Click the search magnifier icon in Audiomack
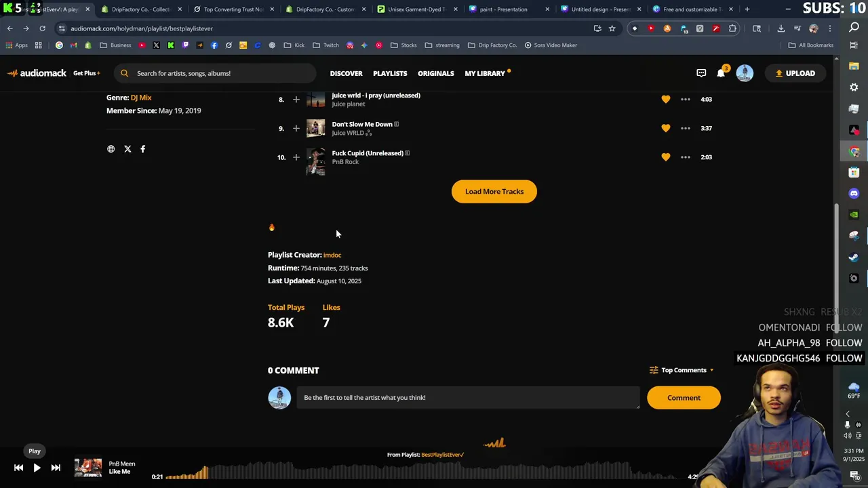868x488 pixels. pyautogui.click(x=124, y=73)
